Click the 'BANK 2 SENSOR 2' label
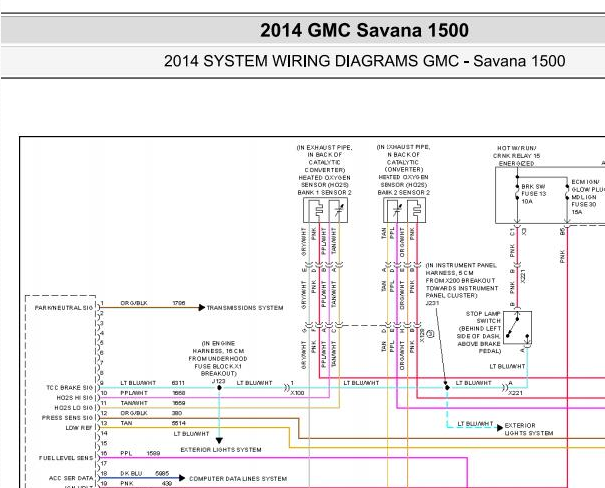 coord(404,192)
